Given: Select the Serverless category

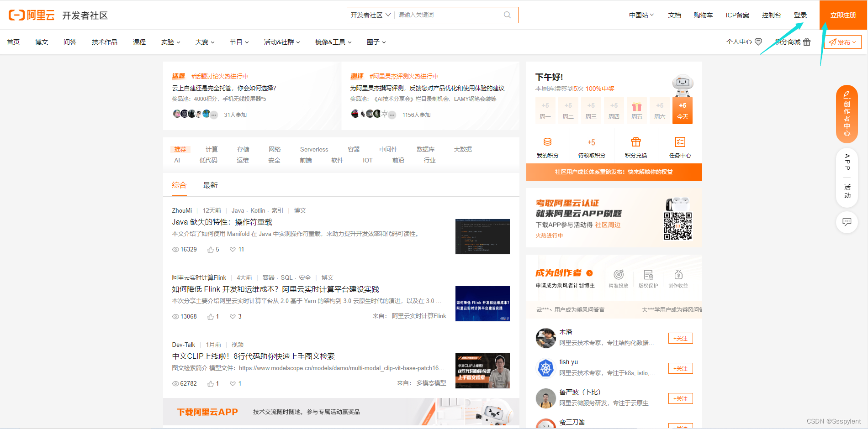Looking at the screenshot, I should click(x=314, y=149).
